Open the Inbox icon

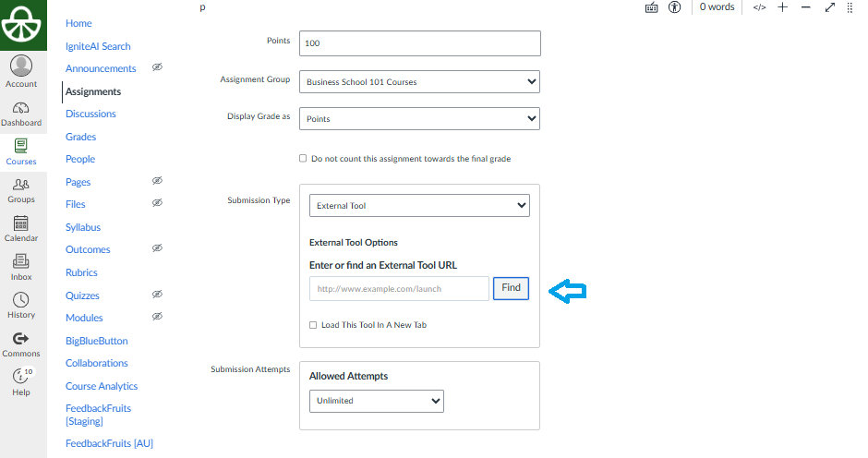21,268
